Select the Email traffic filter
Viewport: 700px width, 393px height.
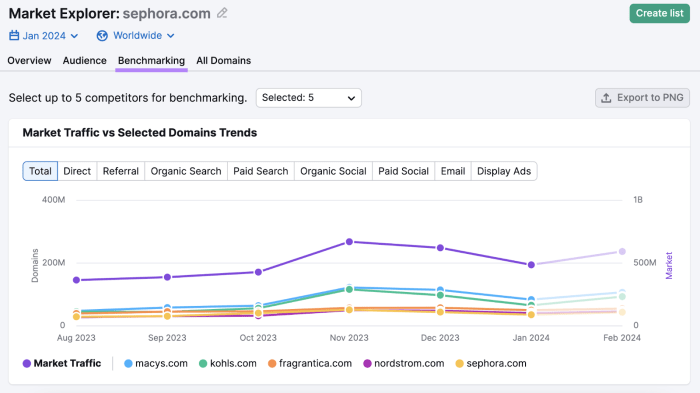click(x=453, y=171)
